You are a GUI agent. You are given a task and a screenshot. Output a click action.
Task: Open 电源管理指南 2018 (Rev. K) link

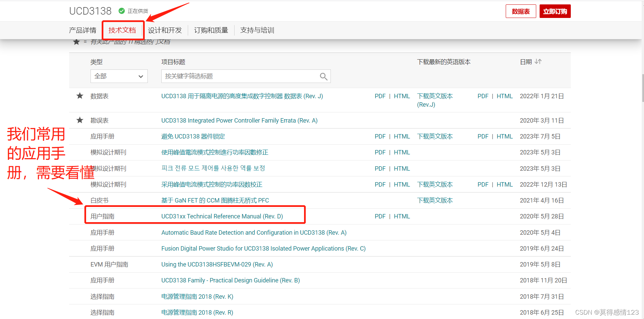197,297
